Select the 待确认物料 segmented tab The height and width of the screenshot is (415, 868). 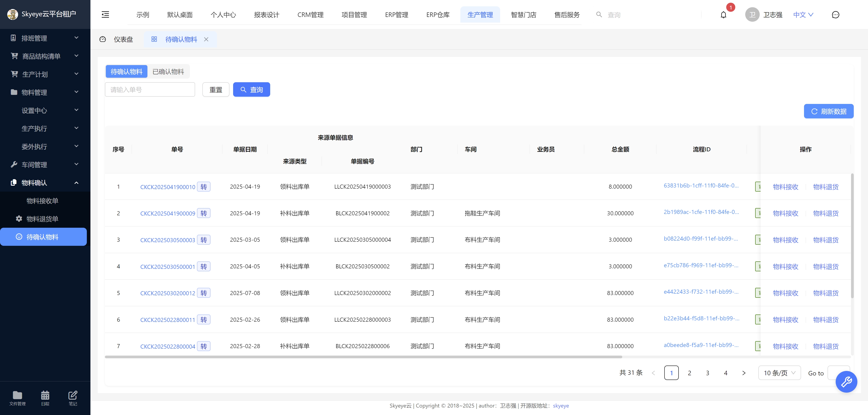point(126,71)
